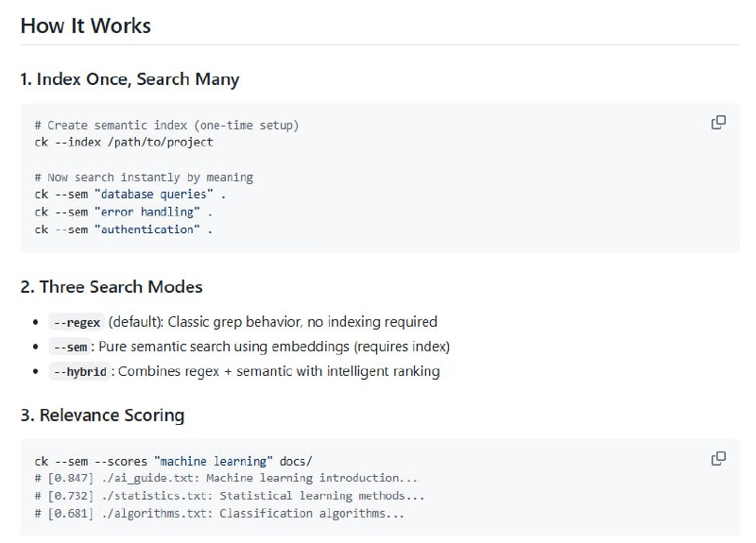Jump to the "Relevance Scoring" heading
Screen dimensions: 756x543
click(102, 416)
